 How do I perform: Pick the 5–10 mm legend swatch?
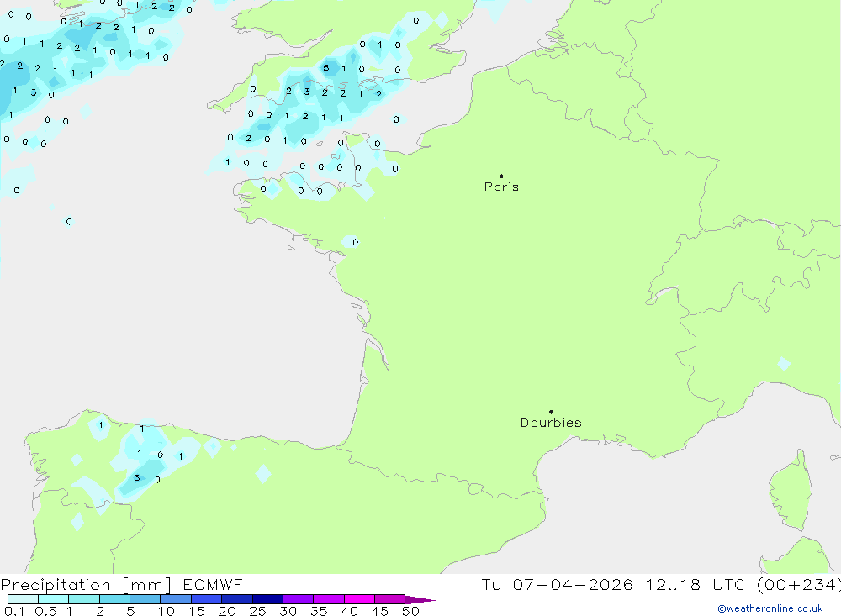point(145,599)
